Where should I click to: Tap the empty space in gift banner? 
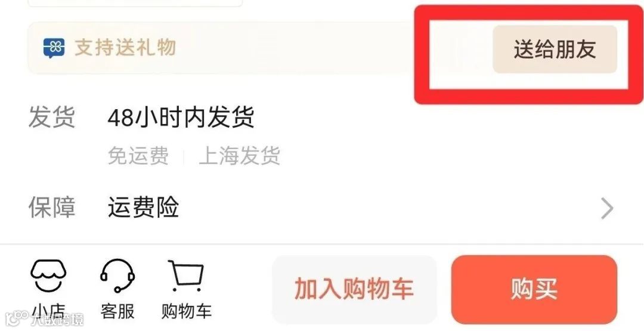[x=329, y=48]
